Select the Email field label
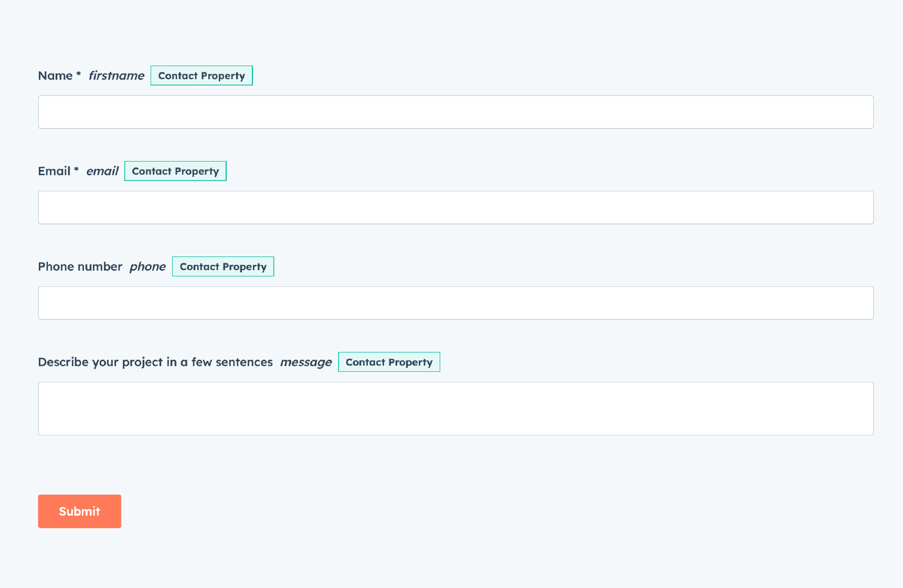The height and width of the screenshot is (588, 903). click(55, 171)
